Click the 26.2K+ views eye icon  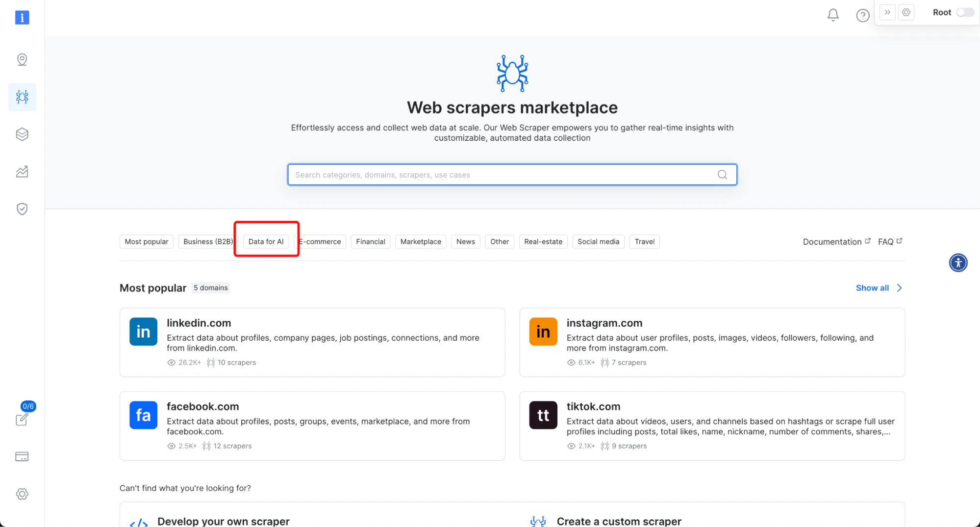[x=171, y=363]
